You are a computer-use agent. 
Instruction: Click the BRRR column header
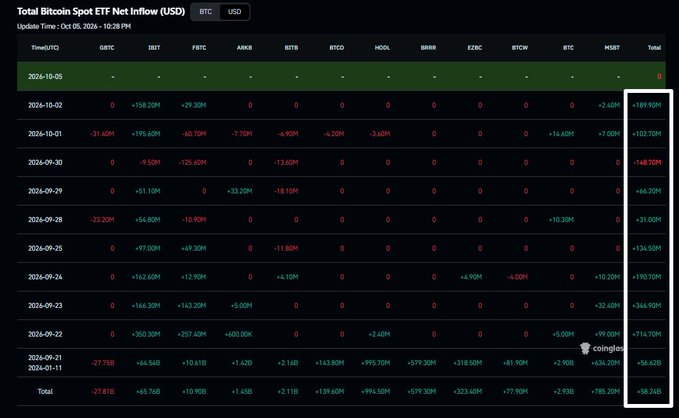click(x=428, y=48)
